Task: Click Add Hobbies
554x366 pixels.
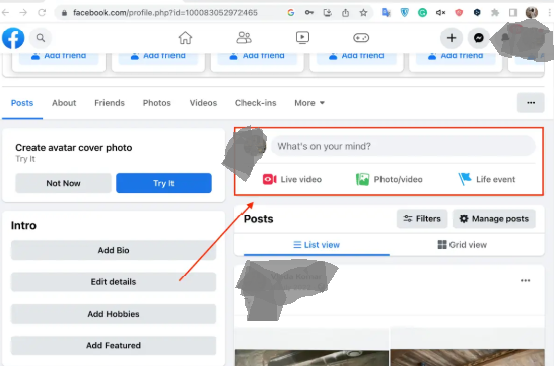Action: [x=113, y=314]
